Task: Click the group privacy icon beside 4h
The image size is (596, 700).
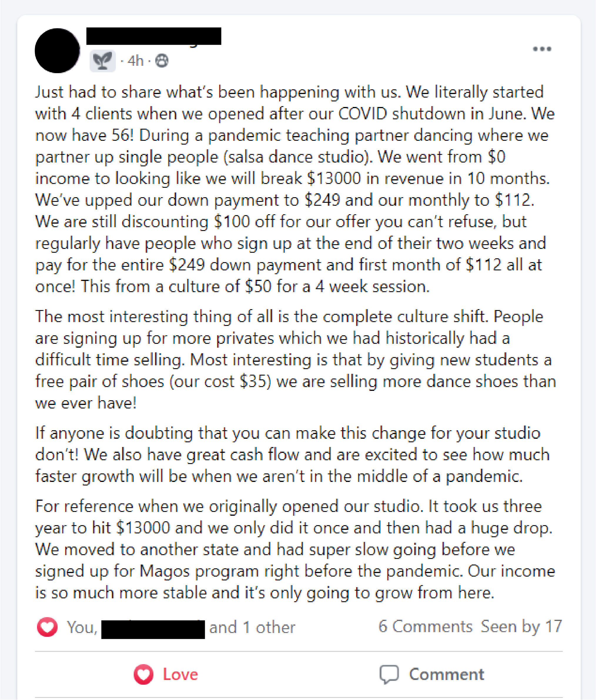Action: [x=162, y=61]
